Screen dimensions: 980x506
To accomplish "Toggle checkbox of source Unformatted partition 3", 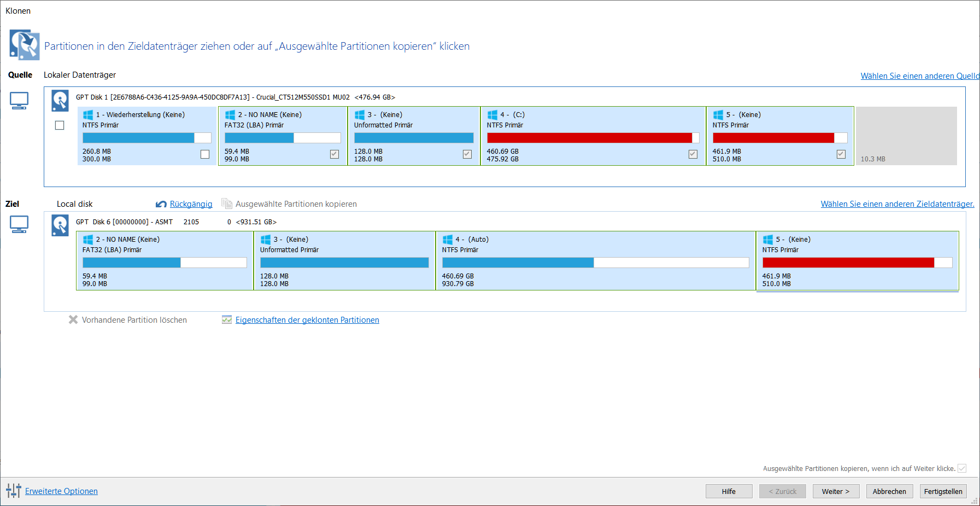I will click(467, 154).
